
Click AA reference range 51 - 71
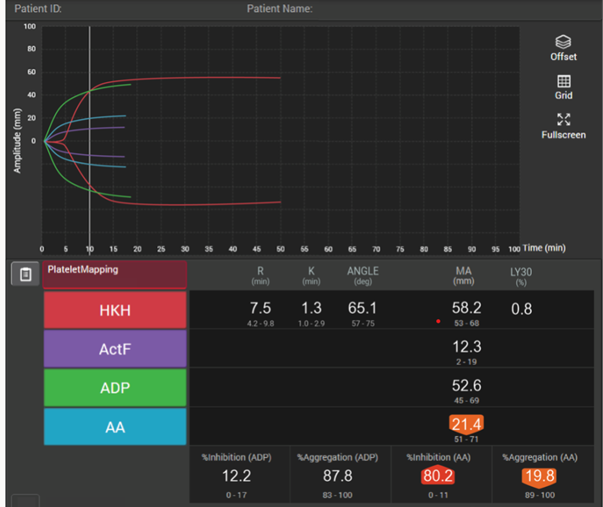point(466,439)
